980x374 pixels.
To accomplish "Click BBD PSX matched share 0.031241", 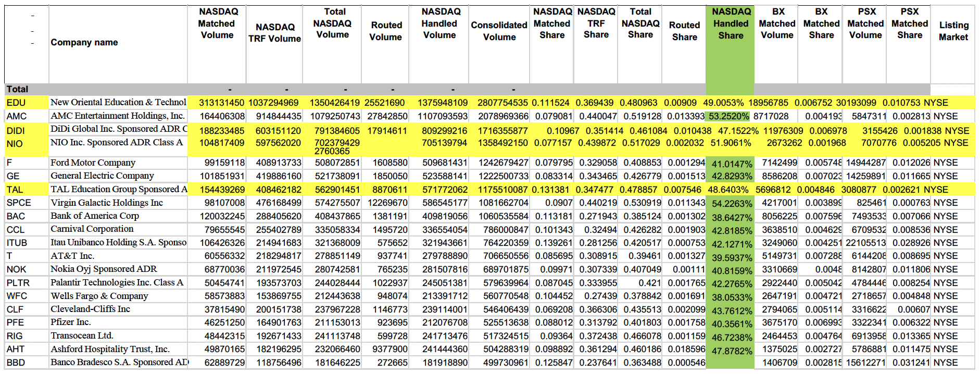I will click(x=911, y=363).
